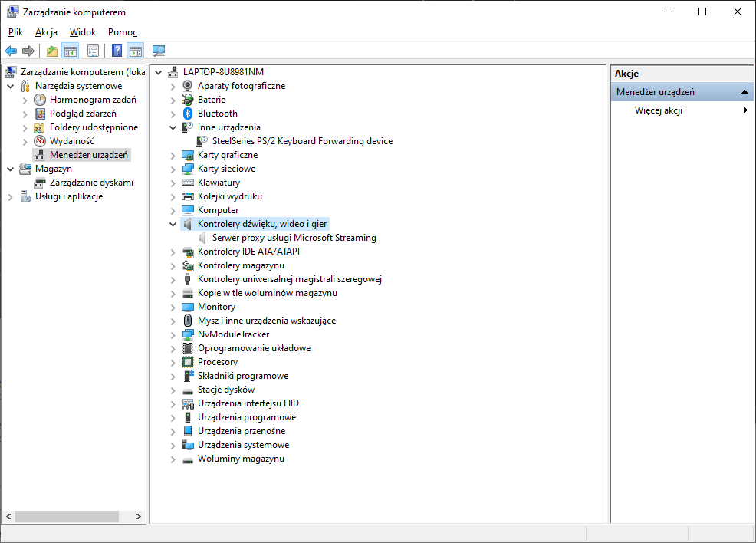Viewport: 756px width, 543px height.
Task: Select the Kontrolery magazynu row
Action: (241, 265)
